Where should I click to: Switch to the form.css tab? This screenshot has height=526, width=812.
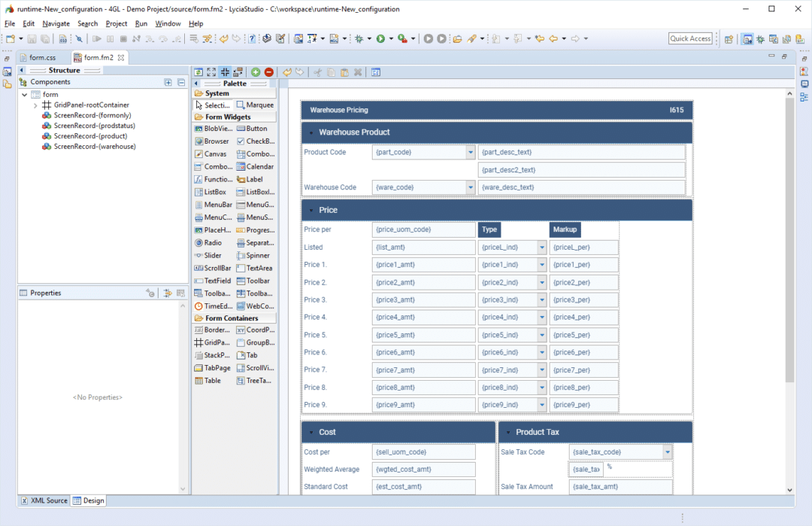tap(43, 56)
